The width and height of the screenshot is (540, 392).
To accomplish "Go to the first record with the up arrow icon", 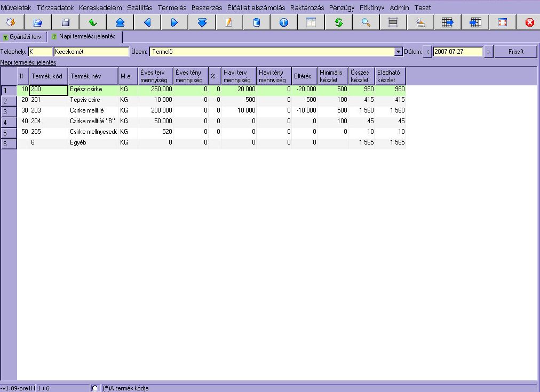I will click(120, 22).
